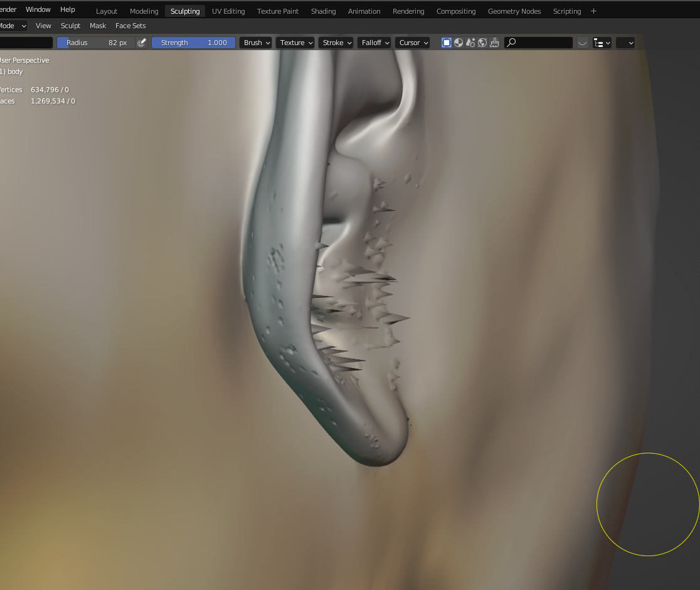Click the brush icon beside globe icon
The width and height of the screenshot is (700, 590).
pyautogui.click(x=494, y=43)
